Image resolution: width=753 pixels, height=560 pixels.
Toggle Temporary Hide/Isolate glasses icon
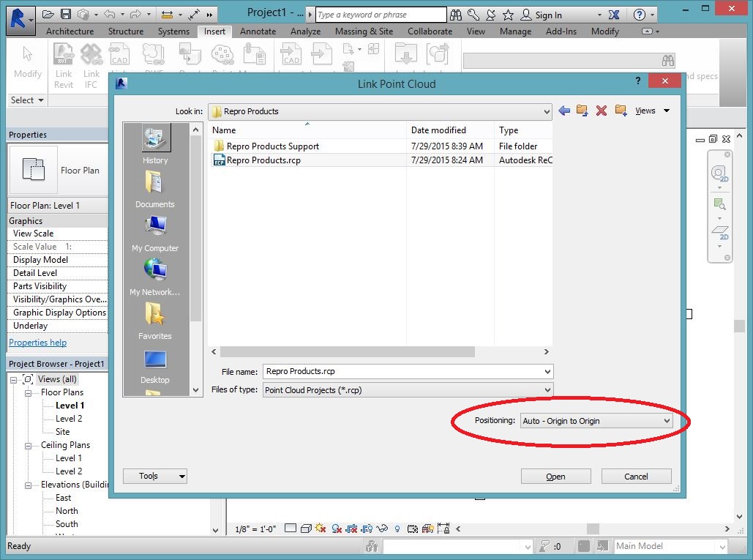382,529
